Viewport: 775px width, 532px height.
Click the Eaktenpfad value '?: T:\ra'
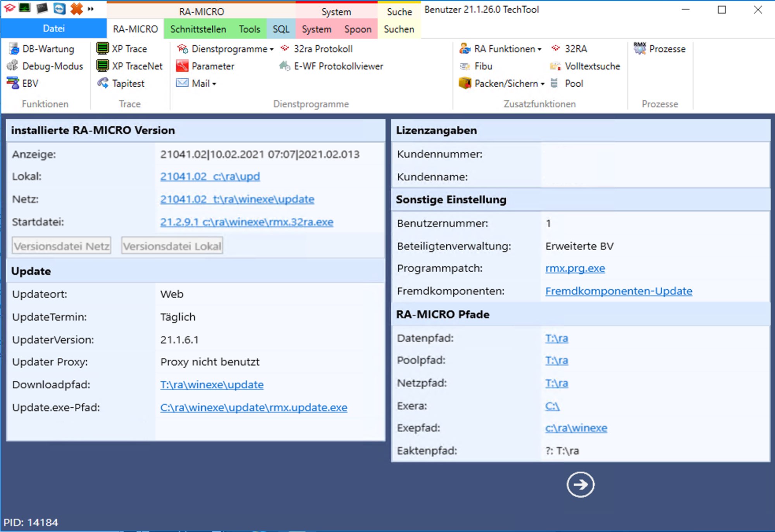tap(562, 451)
